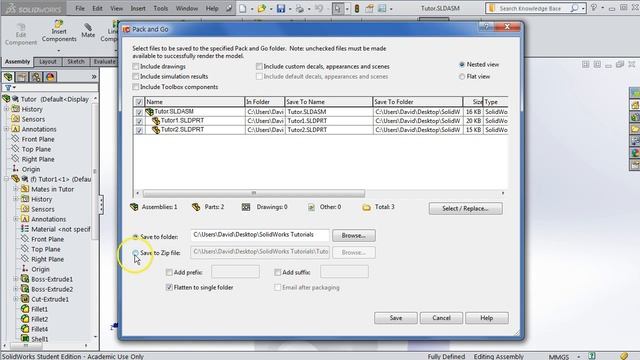Open the Tools menu

point(161,8)
